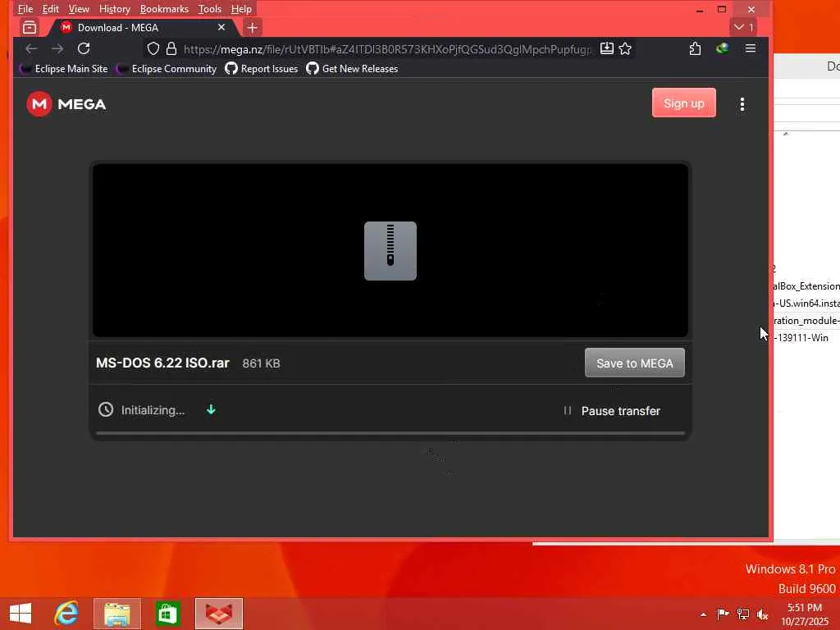Image resolution: width=840 pixels, height=630 pixels.
Task: Click the Initializing... status text
Action: 153,410
